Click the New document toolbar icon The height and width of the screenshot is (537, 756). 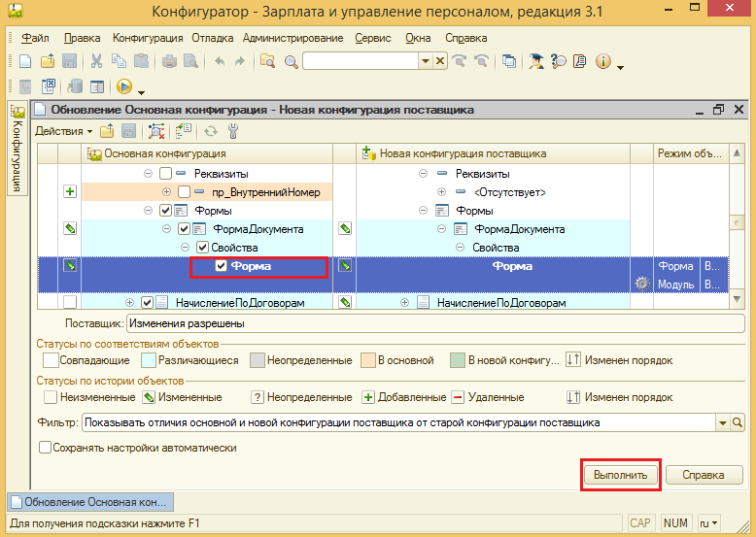tap(25, 61)
